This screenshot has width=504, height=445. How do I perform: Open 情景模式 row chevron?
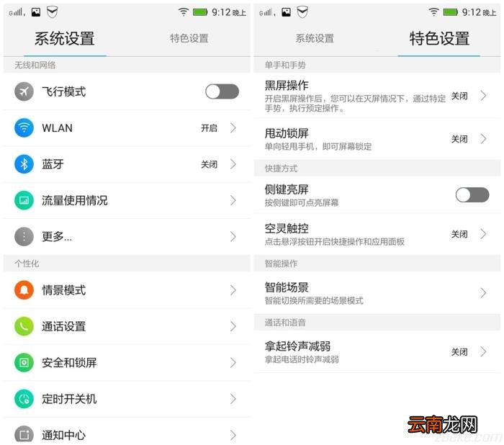click(233, 290)
